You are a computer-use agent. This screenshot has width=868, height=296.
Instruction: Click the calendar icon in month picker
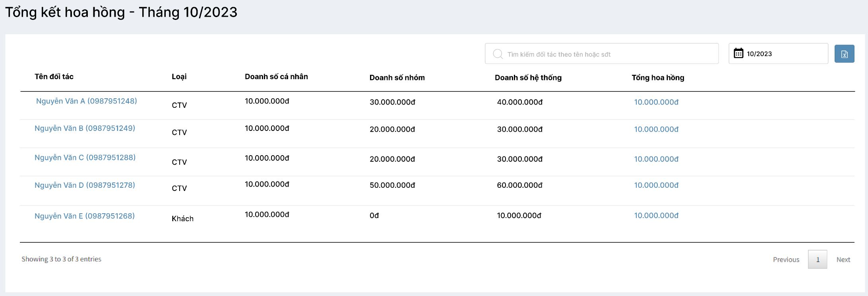click(738, 53)
